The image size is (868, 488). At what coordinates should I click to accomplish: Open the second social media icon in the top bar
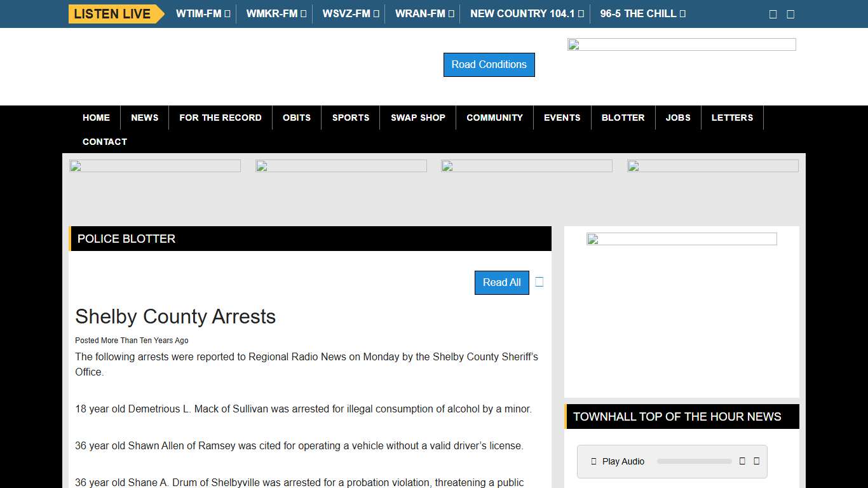point(790,13)
